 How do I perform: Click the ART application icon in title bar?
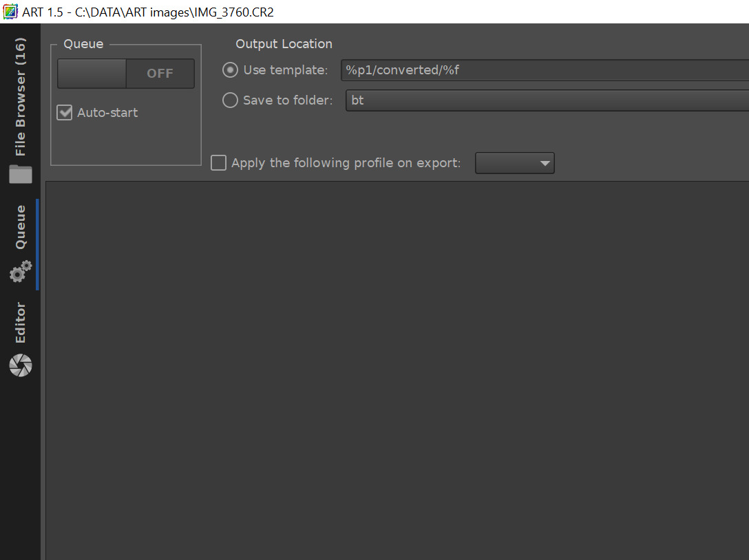pos(10,12)
